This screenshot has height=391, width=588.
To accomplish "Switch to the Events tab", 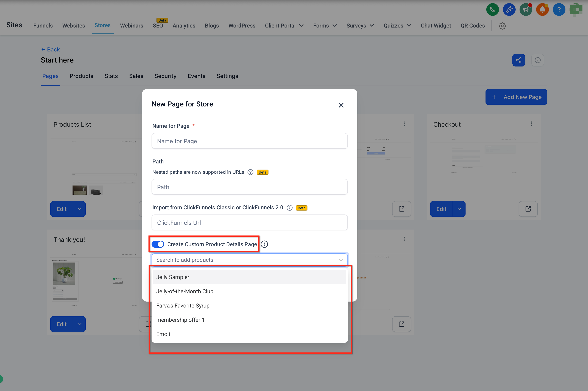I will coord(196,76).
